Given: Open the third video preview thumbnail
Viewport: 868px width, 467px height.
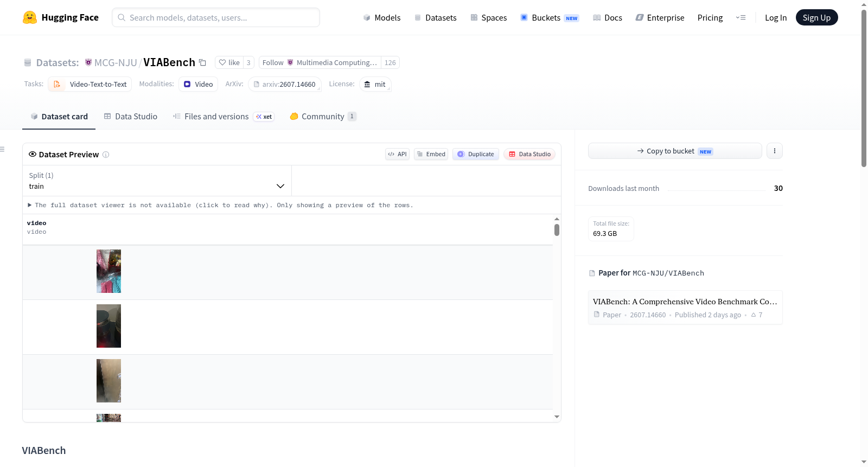Looking at the screenshot, I should [108, 381].
